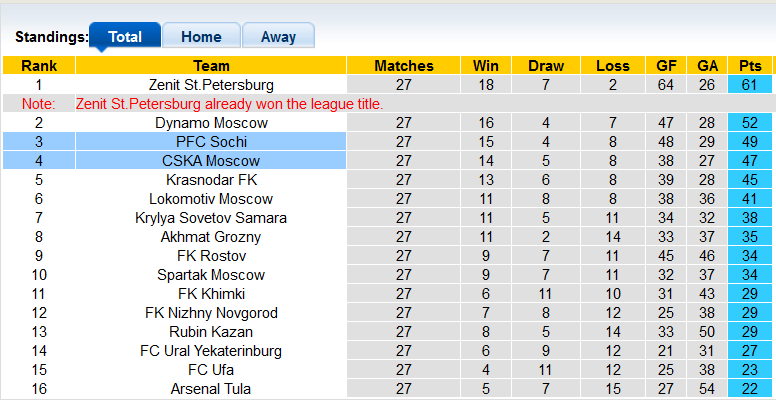Click Lokomotiv Moscow in the table
Screen dimensions: 776x400
coord(211,199)
